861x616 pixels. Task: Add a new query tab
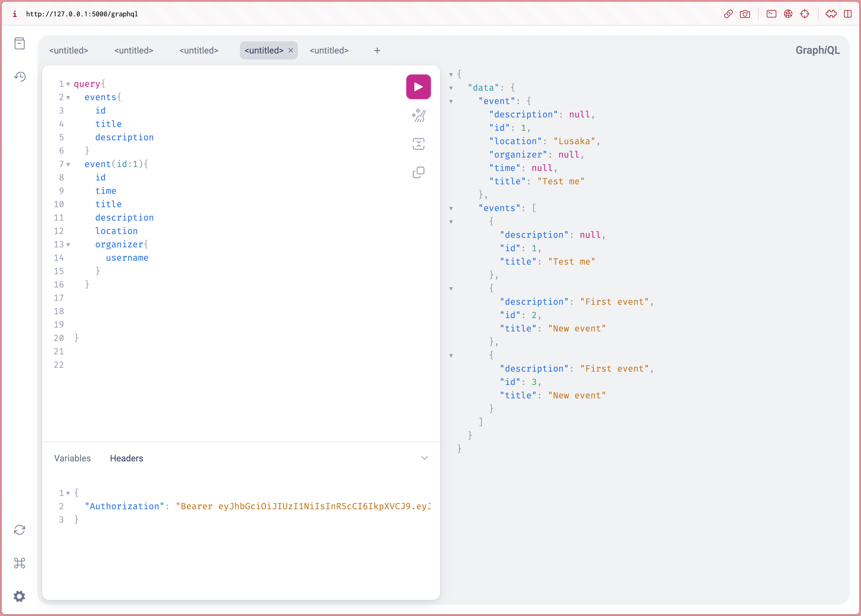(x=377, y=51)
